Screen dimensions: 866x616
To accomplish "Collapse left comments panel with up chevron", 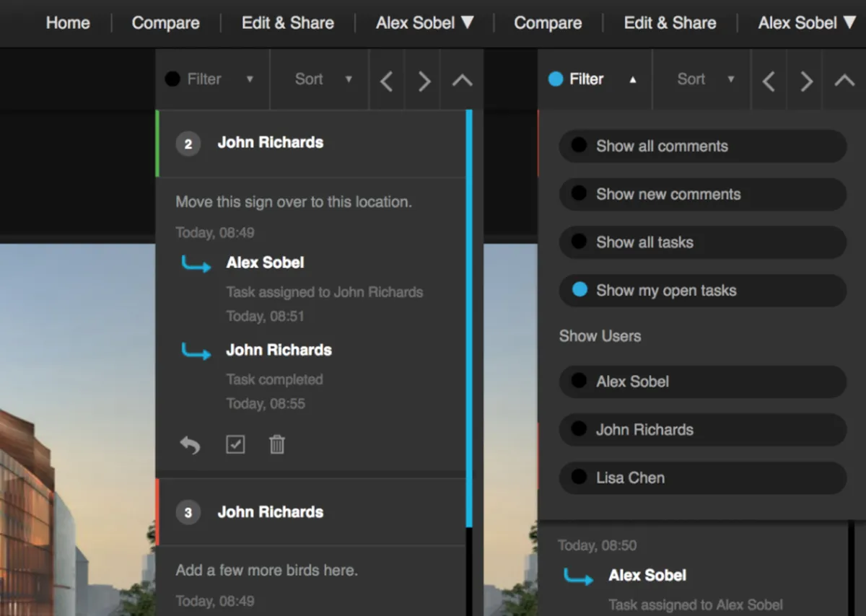I will [462, 80].
